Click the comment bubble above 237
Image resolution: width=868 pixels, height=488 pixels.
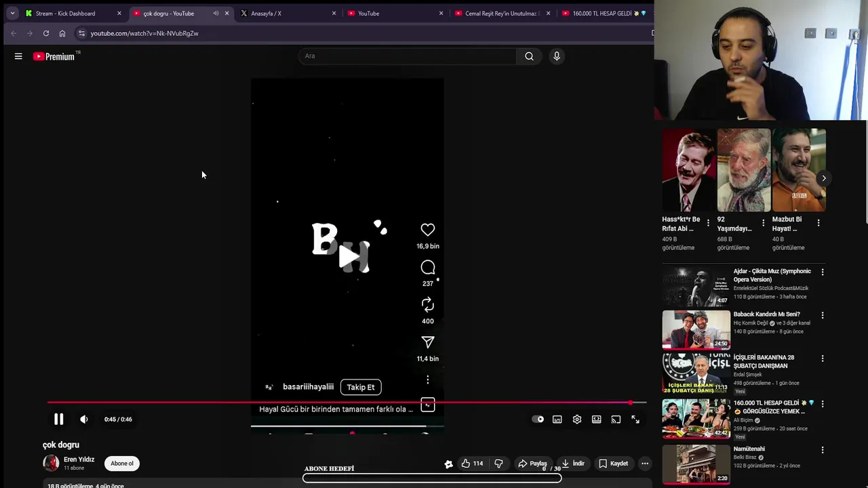[x=428, y=268]
